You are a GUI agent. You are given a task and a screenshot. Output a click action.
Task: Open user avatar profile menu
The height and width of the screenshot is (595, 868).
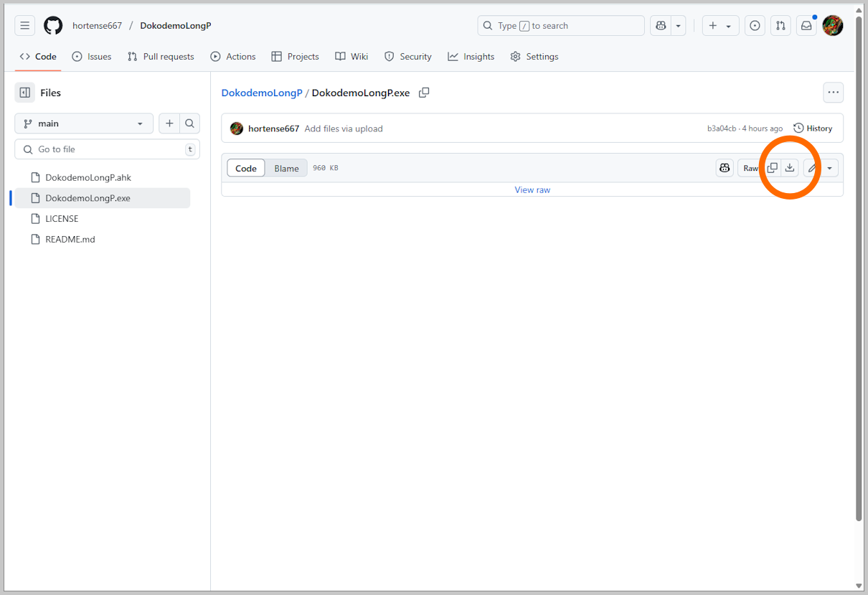click(x=833, y=26)
